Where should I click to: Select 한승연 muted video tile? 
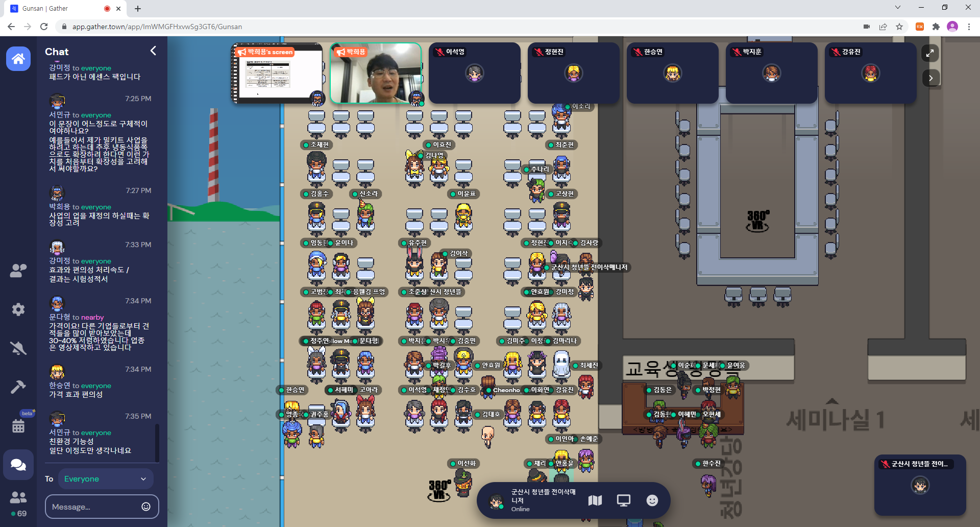[673, 74]
